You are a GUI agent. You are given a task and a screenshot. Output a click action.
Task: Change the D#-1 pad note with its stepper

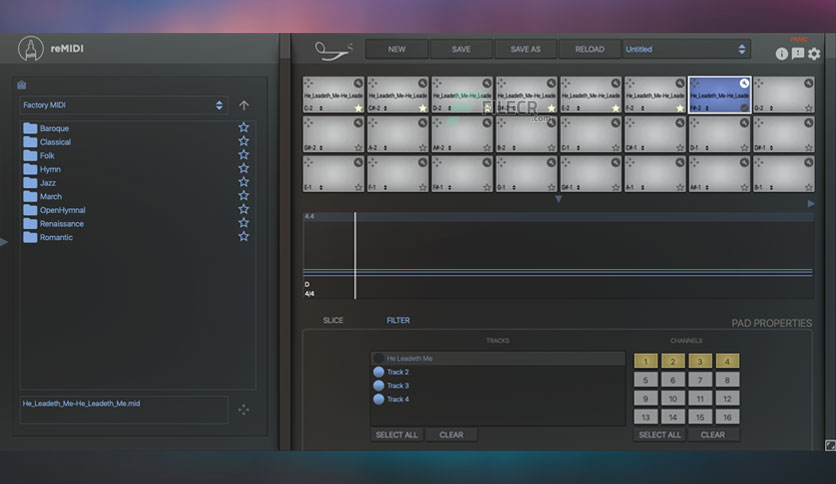(x=771, y=148)
